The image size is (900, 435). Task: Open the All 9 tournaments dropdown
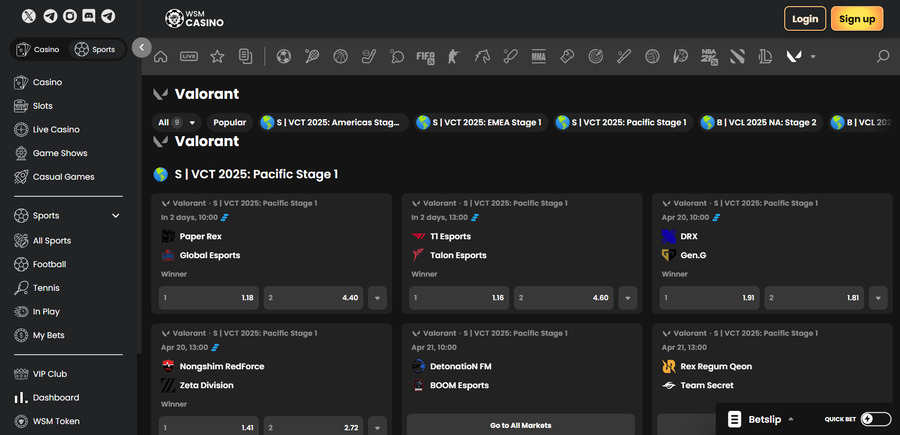[177, 122]
